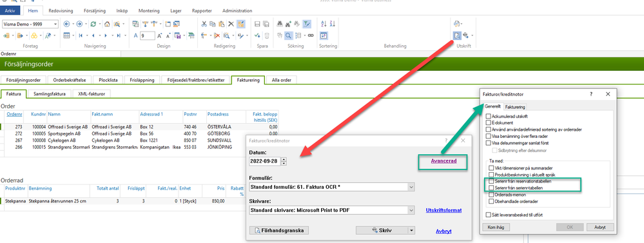Toggle the highlighted filter funnel icon
This screenshot has height=243, width=644.
point(307,24)
